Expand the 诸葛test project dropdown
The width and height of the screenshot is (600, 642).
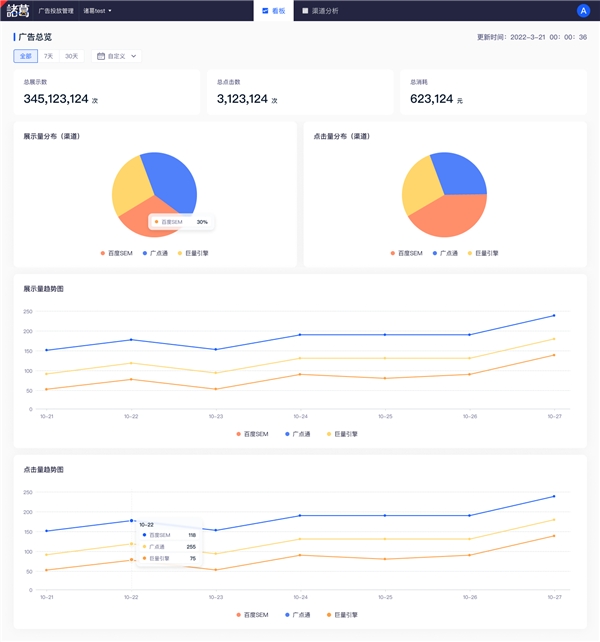point(97,11)
